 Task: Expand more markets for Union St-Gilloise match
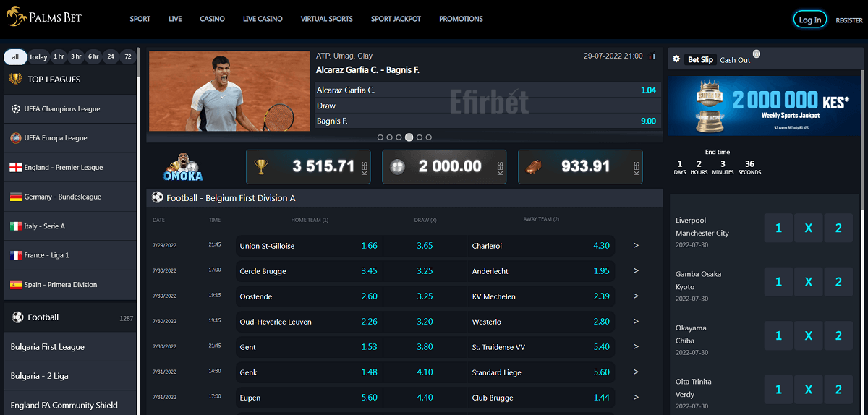[x=636, y=246]
